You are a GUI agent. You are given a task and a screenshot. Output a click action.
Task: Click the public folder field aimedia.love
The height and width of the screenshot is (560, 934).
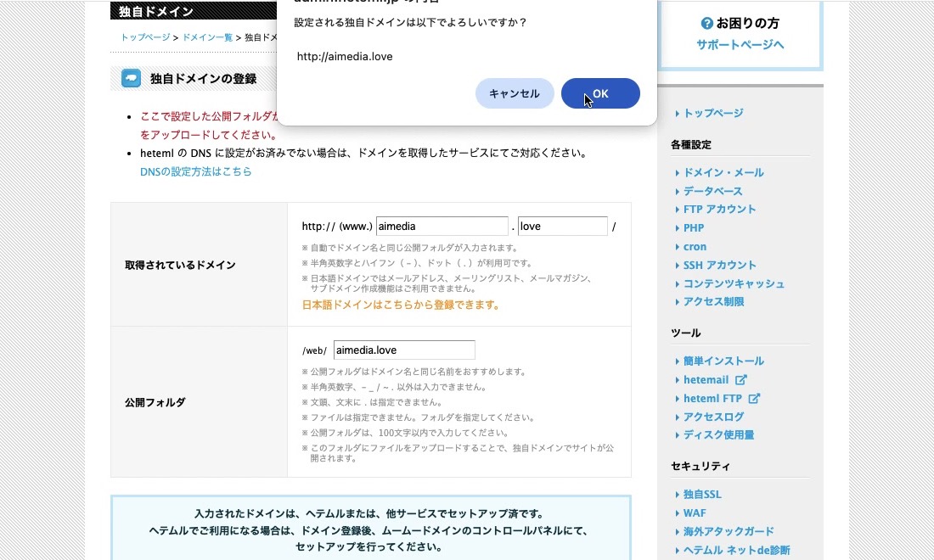(x=404, y=350)
